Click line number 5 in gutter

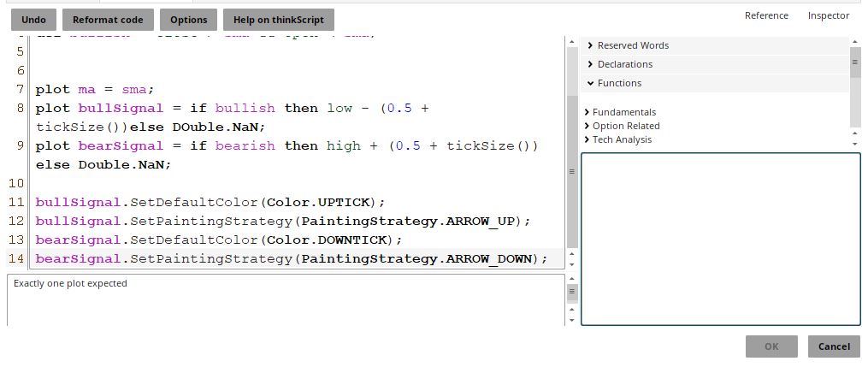(x=21, y=52)
